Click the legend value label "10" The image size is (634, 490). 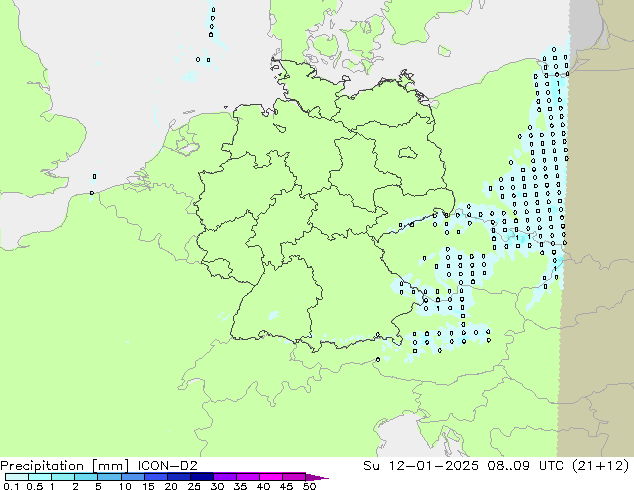click(x=125, y=486)
